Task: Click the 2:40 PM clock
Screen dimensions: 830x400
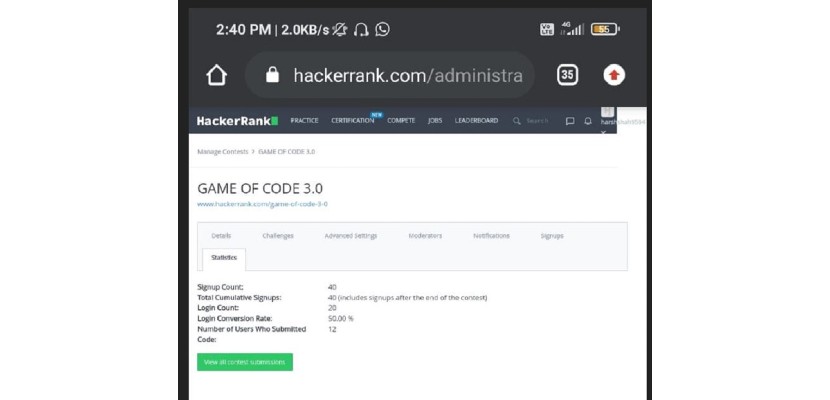Action: coord(243,30)
